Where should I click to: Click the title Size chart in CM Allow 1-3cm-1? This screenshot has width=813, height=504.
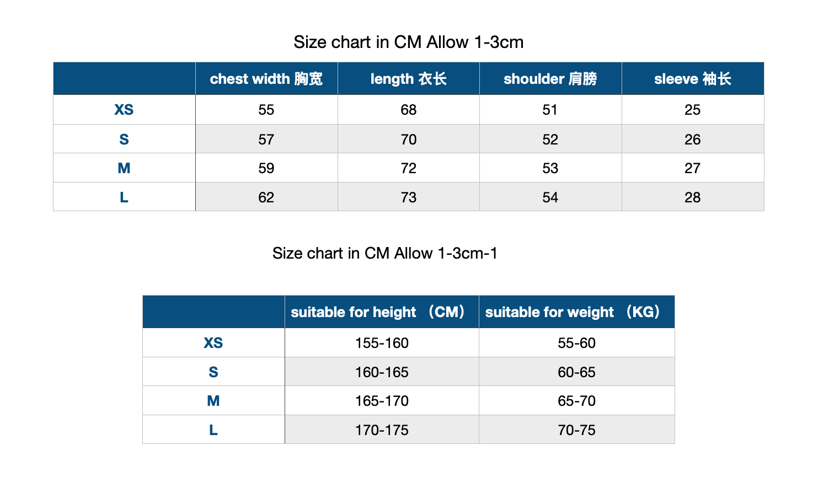point(385,253)
